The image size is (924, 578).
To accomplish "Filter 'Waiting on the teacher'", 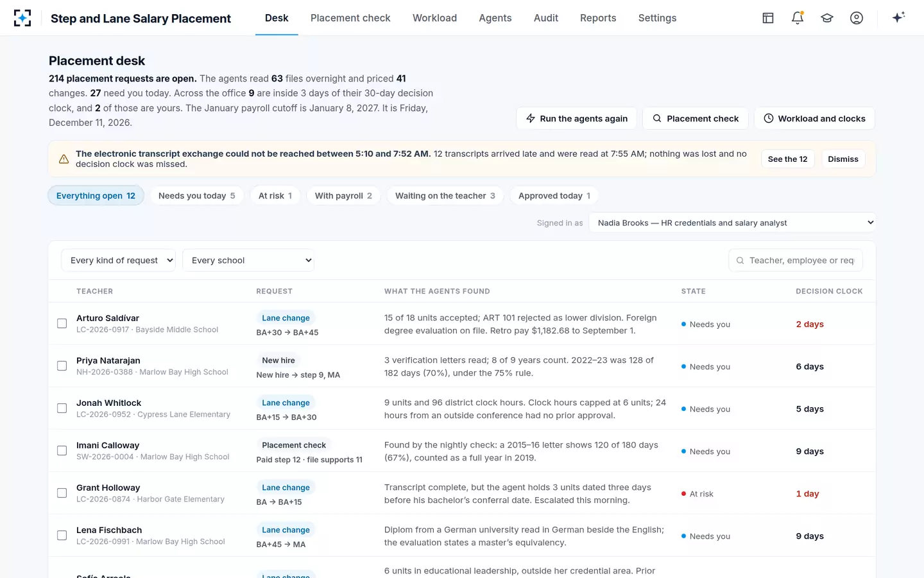I will (445, 196).
